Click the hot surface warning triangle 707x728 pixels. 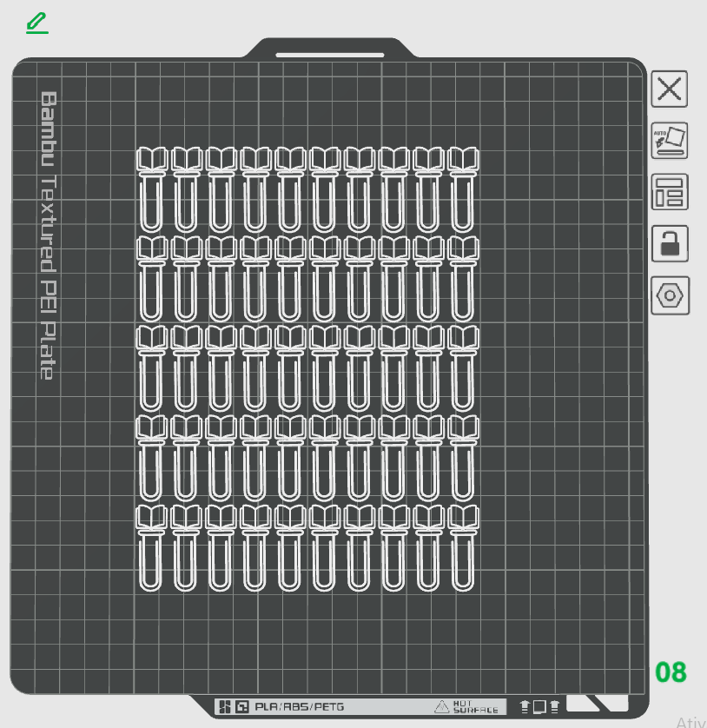441,706
